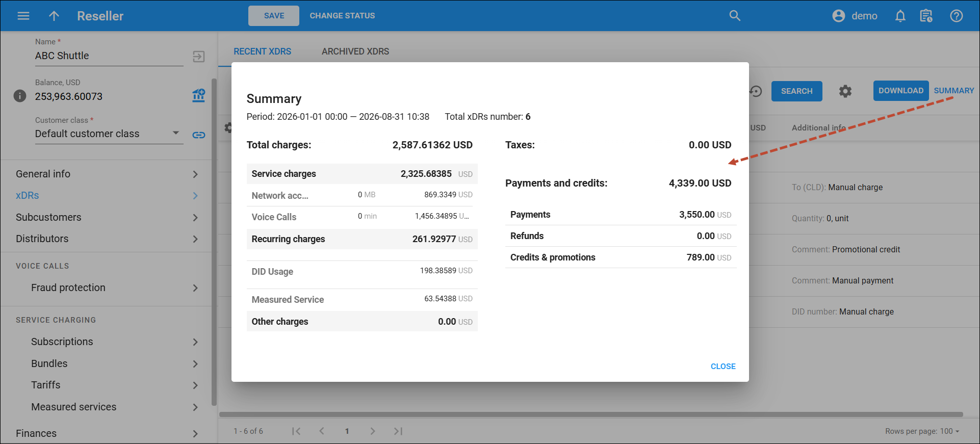Click the Download button
Screen dimensions: 980x444
point(901,91)
